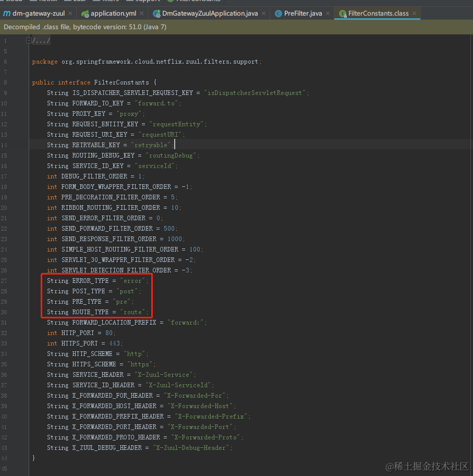The image size is (473, 476).
Task: Click FORM_BODY_WRAPPER_FILTER_ORDER constant
Action: (x=116, y=187)
